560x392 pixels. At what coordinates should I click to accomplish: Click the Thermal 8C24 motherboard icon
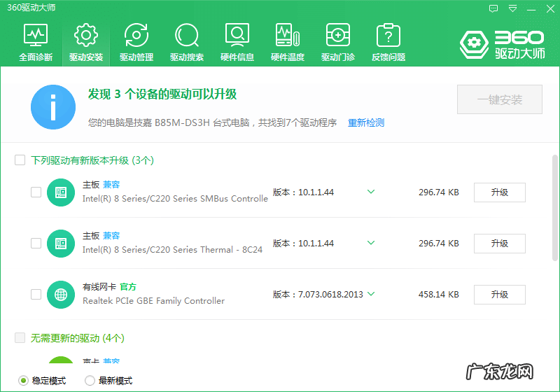click(61, 244)
